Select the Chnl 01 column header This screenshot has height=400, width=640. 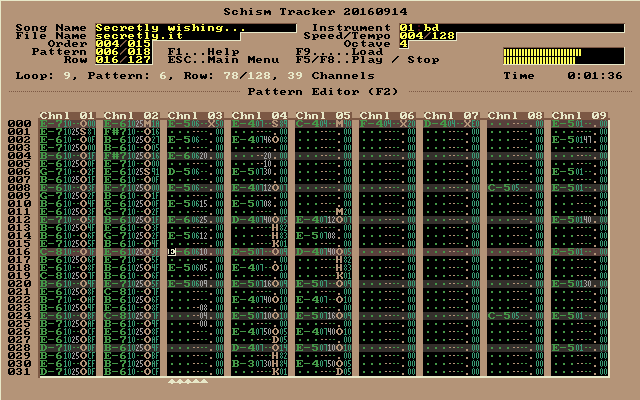click(x=67, y=116)
